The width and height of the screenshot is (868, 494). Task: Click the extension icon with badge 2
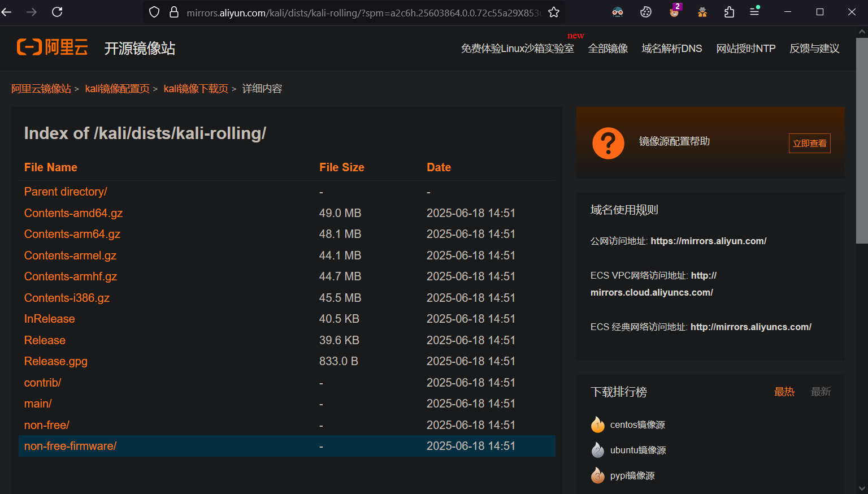coord(675,11)
